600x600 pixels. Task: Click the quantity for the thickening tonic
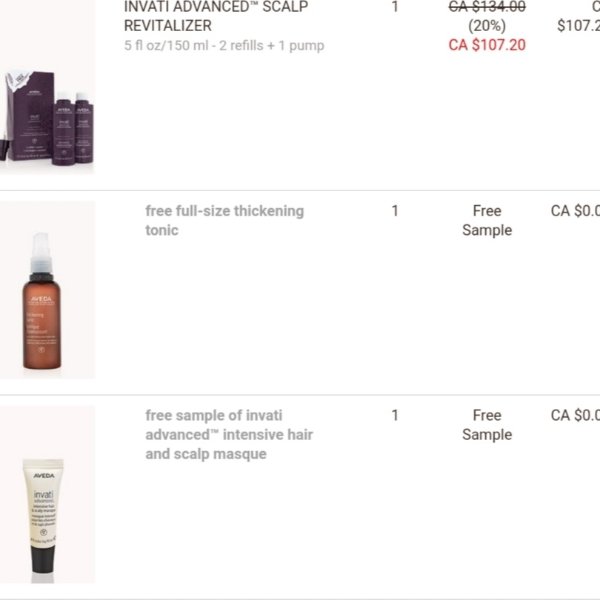pos(395,211)
